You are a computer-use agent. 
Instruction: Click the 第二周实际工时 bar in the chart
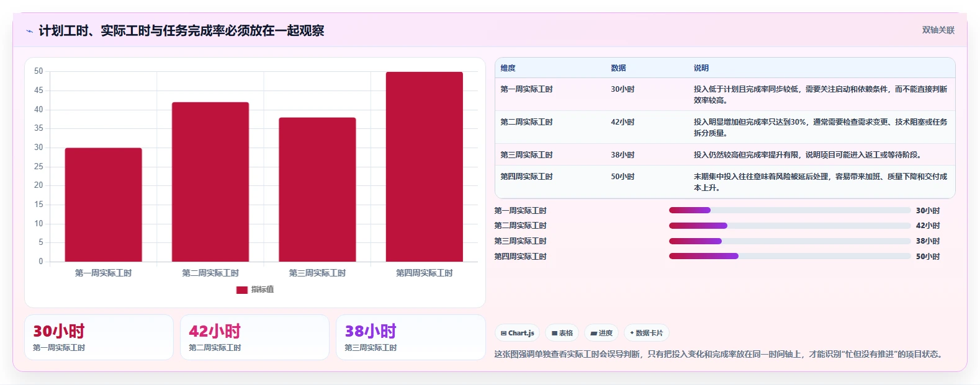210,182
